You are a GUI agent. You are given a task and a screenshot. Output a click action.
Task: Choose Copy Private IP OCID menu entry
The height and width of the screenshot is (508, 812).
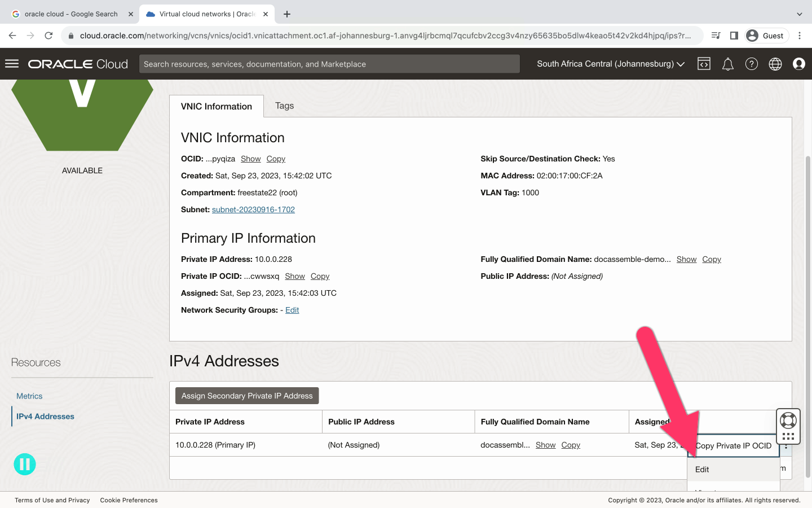pos(733,446)
